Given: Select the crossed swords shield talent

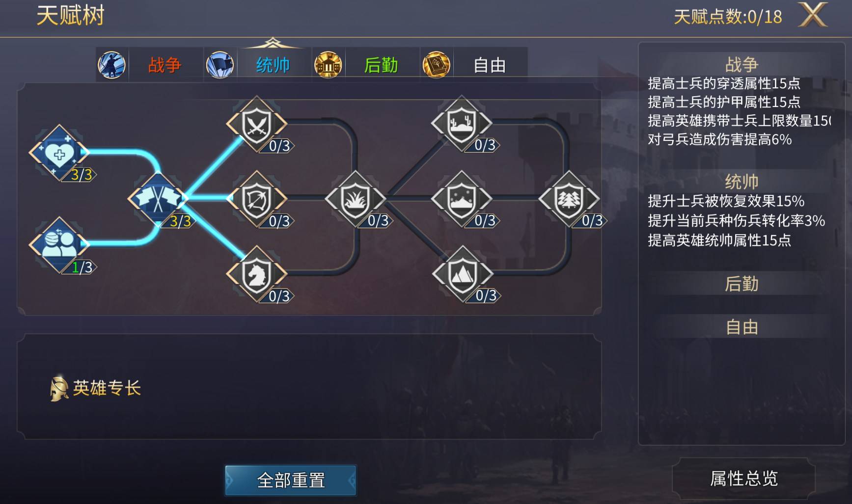Looking at the screenshot, I should 257,124.
